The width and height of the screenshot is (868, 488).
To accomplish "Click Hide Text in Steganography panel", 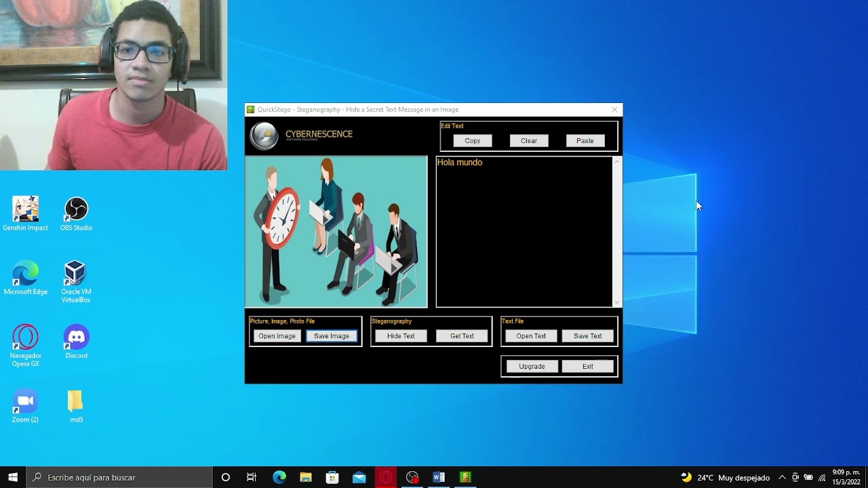I will (x=401, y=336).
